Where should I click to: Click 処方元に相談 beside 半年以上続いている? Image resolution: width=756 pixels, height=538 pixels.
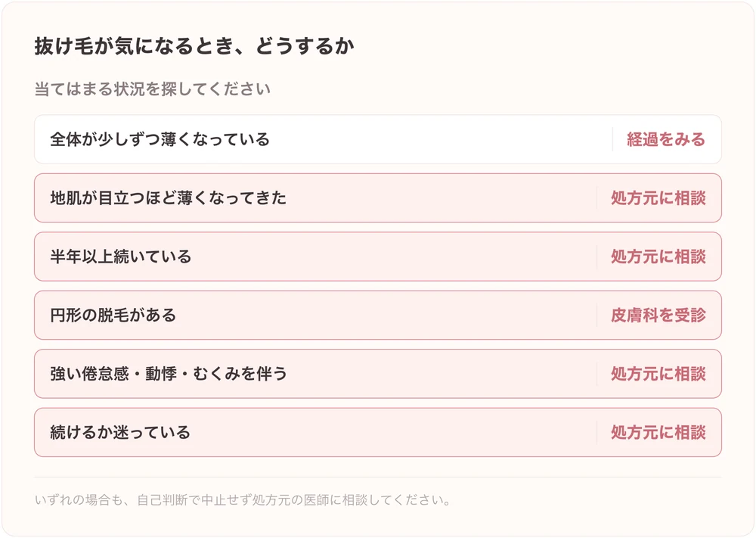pos(658,257)
